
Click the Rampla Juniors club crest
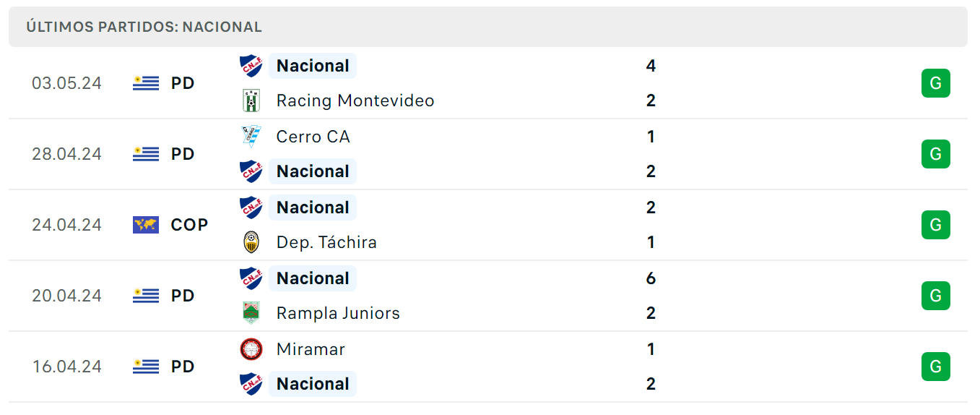tap(251, 313)
